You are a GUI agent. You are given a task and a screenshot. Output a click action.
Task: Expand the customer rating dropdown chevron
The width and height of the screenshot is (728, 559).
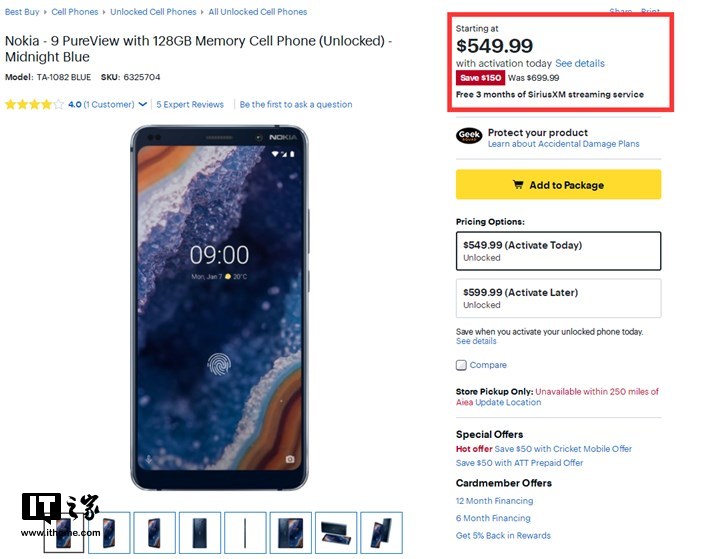pyautogui.click(x=143, y=104)
